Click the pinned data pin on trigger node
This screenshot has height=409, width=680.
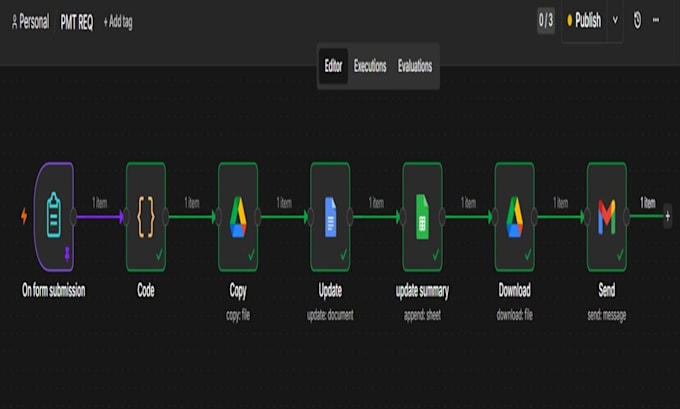67,254
